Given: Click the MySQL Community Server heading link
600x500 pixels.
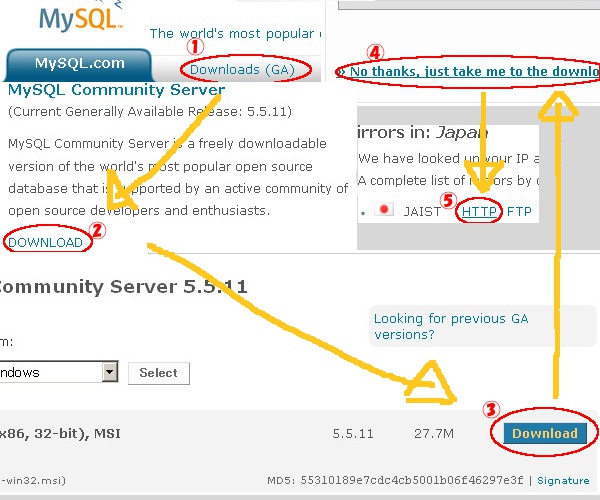Looking at the screenshot, I should [116, 90].
